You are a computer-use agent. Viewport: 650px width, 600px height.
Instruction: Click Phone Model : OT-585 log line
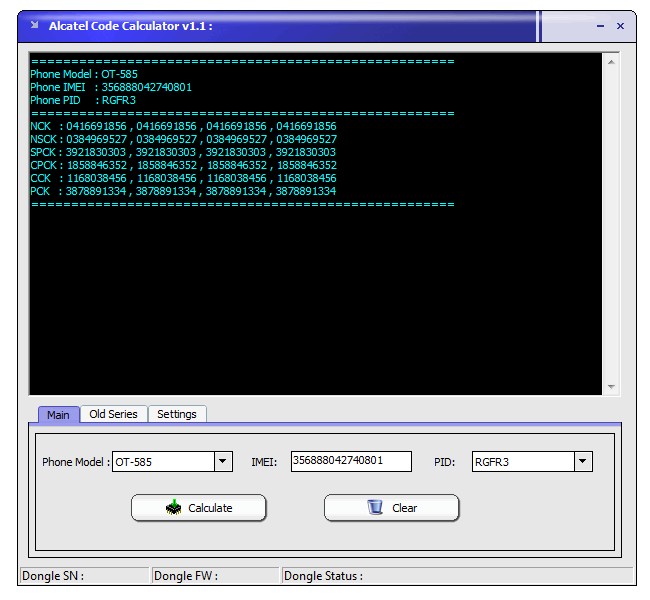coord(84,74)
